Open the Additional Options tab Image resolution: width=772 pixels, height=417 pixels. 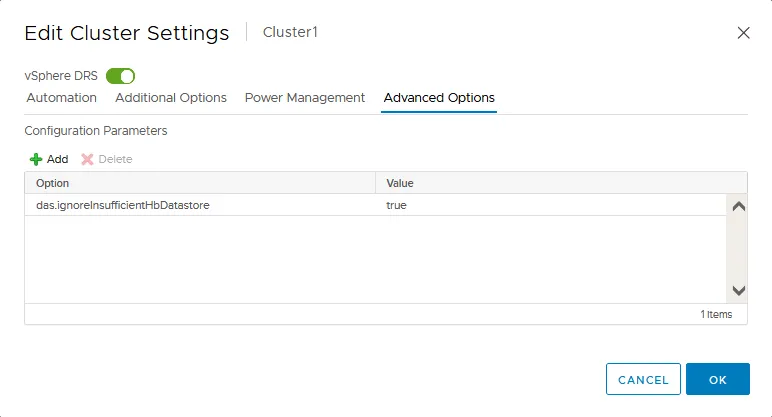point(171,98)
